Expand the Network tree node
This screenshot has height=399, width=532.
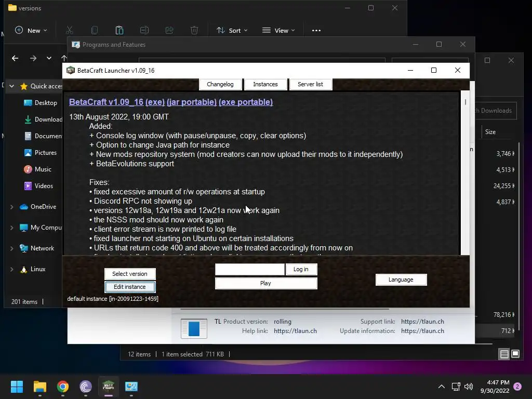pos(12,248)
